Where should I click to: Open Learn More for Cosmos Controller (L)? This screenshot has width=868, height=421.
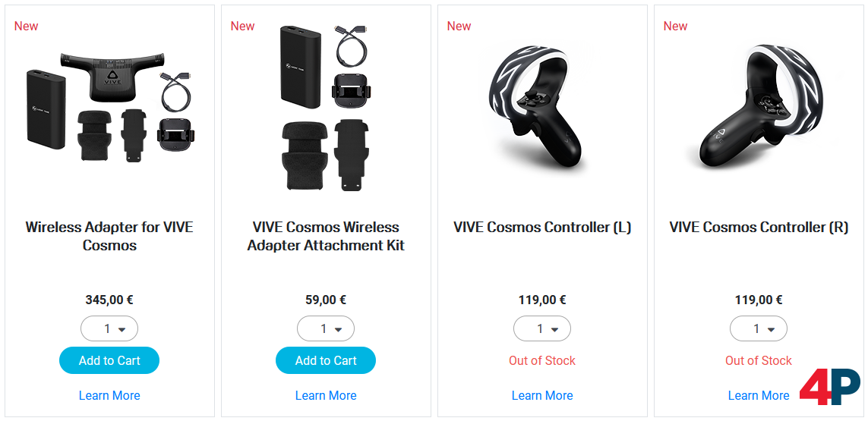[542, 395]
